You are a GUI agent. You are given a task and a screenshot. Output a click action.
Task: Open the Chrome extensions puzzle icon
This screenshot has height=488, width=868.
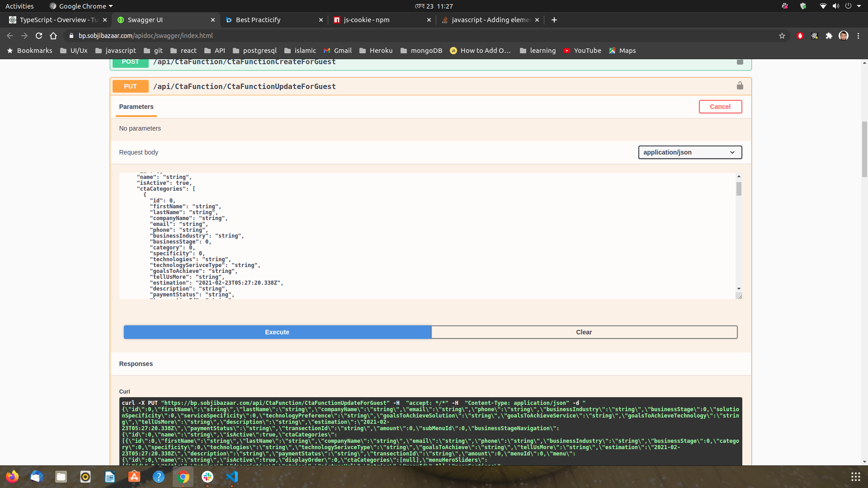[829, 36]
